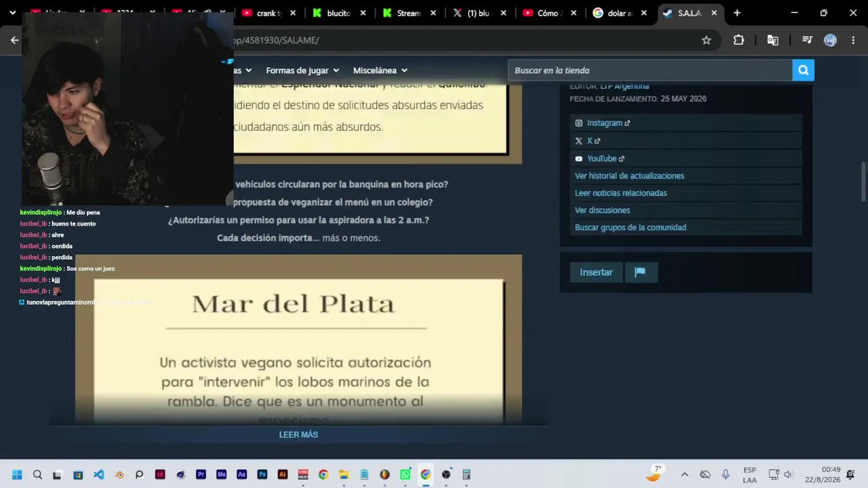
Task: Bookmark this page with the star icon
Action: click(x=707, y=40)
